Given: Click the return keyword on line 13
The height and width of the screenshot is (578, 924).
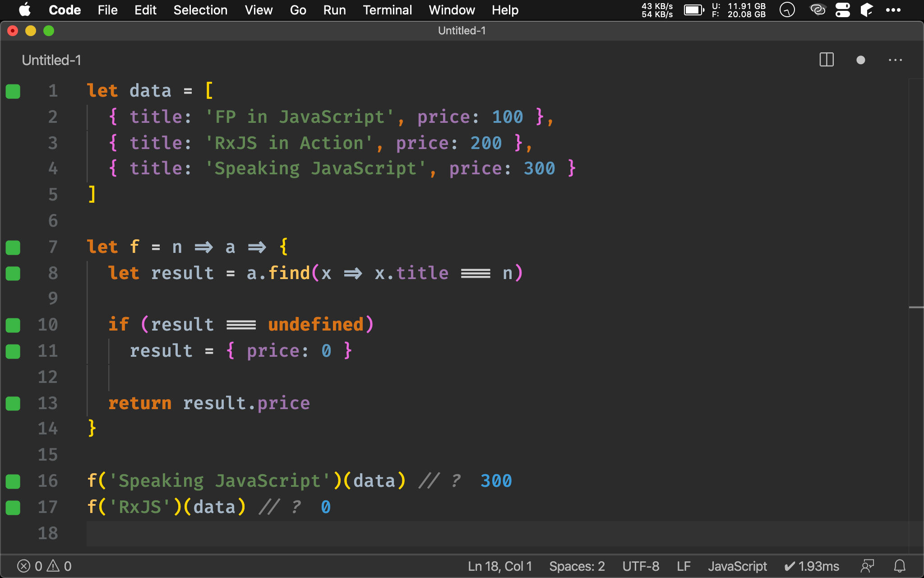Looking at the screenshot, I should (x=140, y=403).
